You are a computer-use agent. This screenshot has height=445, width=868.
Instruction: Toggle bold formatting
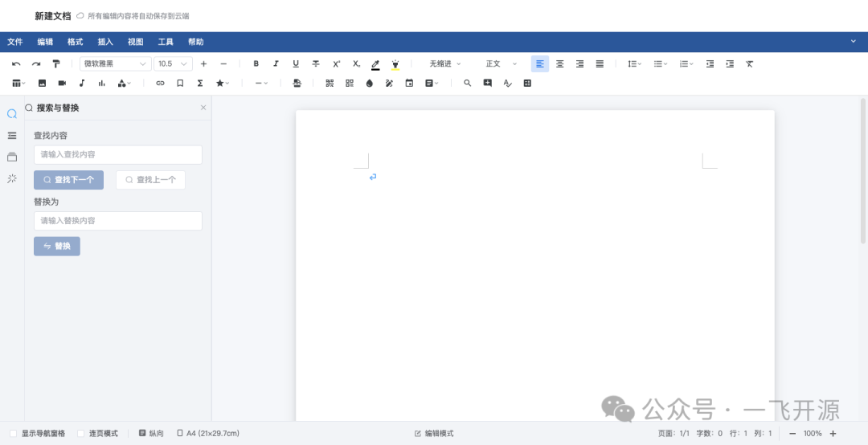tap(256, 64)
